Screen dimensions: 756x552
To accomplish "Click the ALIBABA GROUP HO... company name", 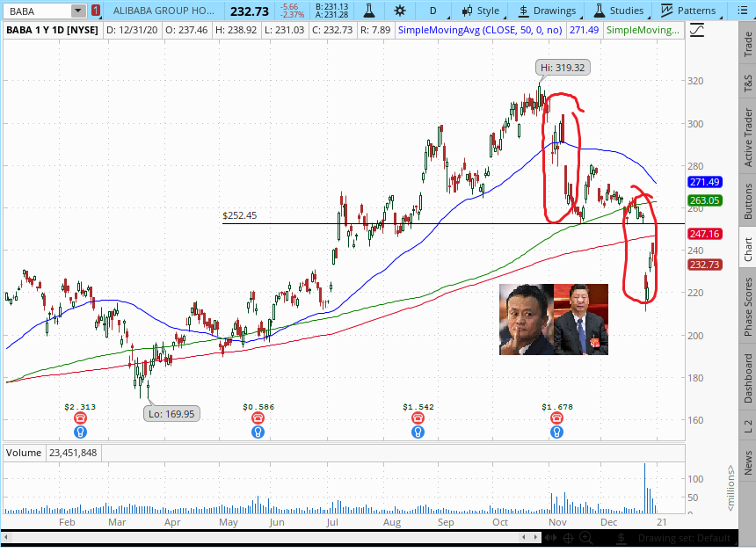I will click(x=164, y=11).
